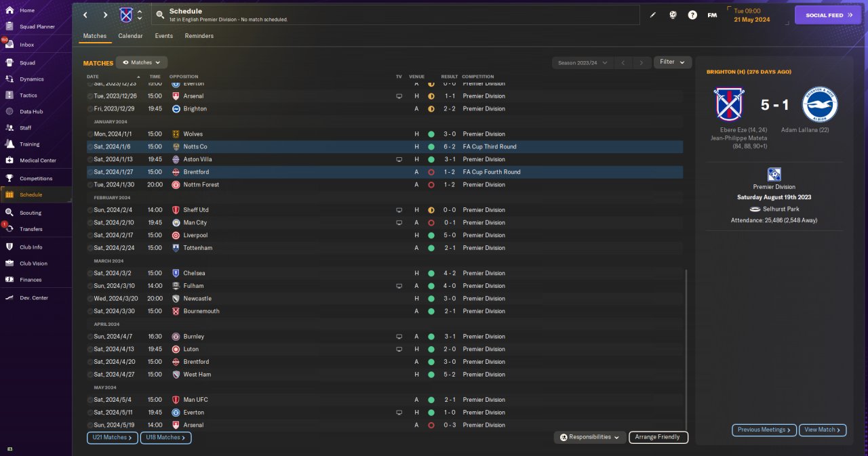This screenshot has width=868, height=456.
Task: Click the TV icon on Arsenal December row
Action: [x=399, y=96]
